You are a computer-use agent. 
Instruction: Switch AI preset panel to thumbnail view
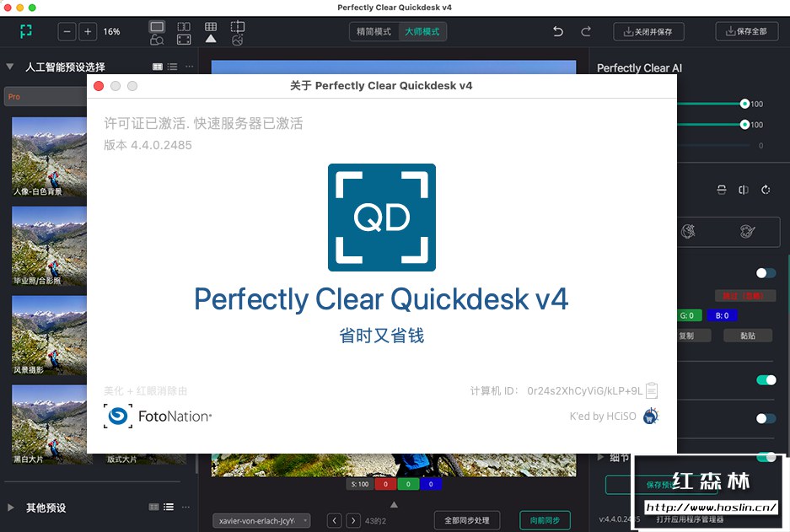(x=158, y=67)
